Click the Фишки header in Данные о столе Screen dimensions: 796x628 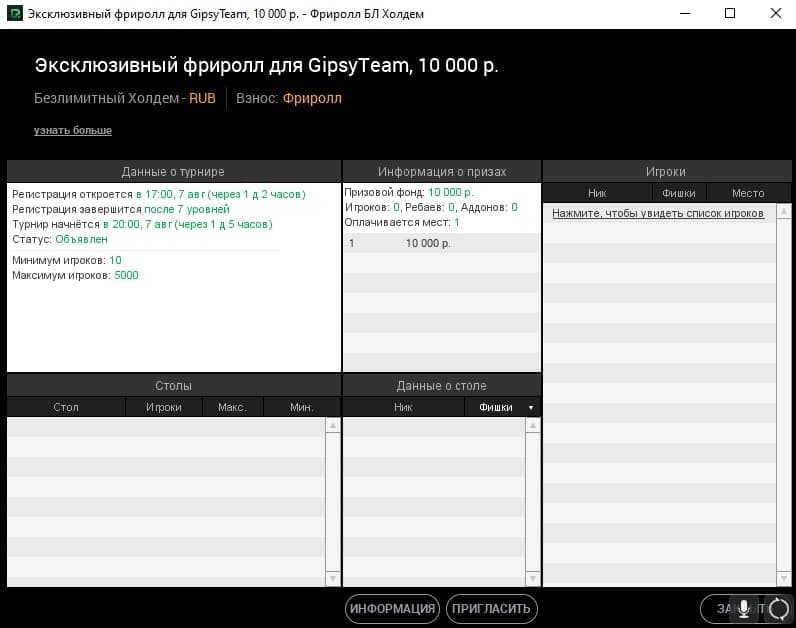(x=495, y=407)
